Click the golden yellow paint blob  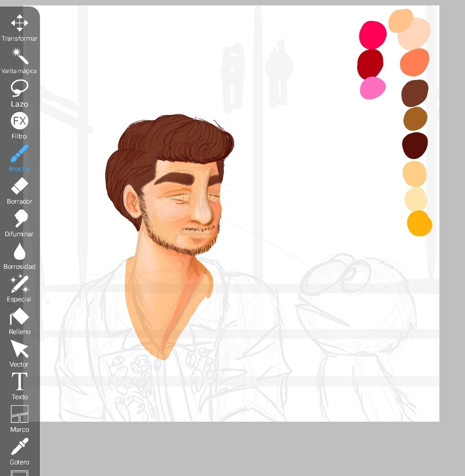point(419,223)
